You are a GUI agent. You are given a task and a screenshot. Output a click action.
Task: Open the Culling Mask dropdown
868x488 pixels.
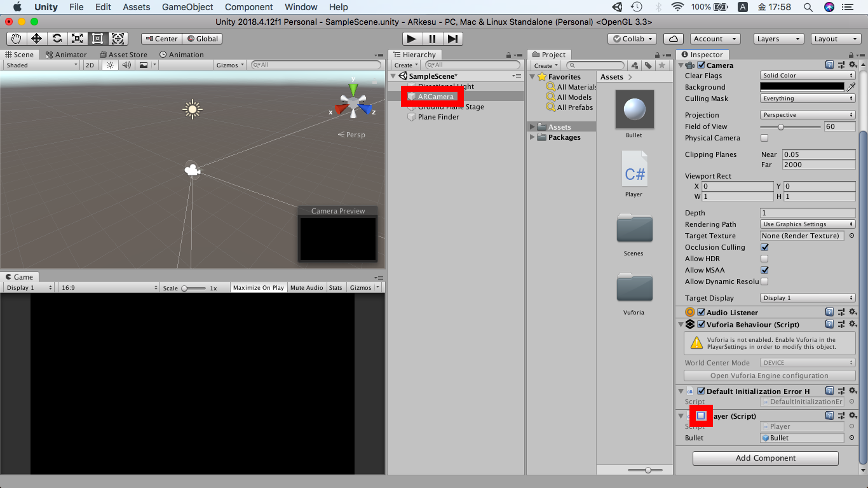click(808, 98)
